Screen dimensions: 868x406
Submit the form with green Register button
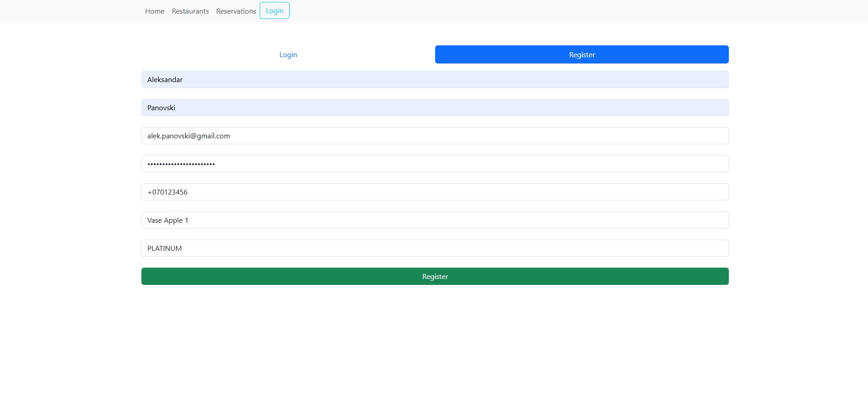coord(435,277)
